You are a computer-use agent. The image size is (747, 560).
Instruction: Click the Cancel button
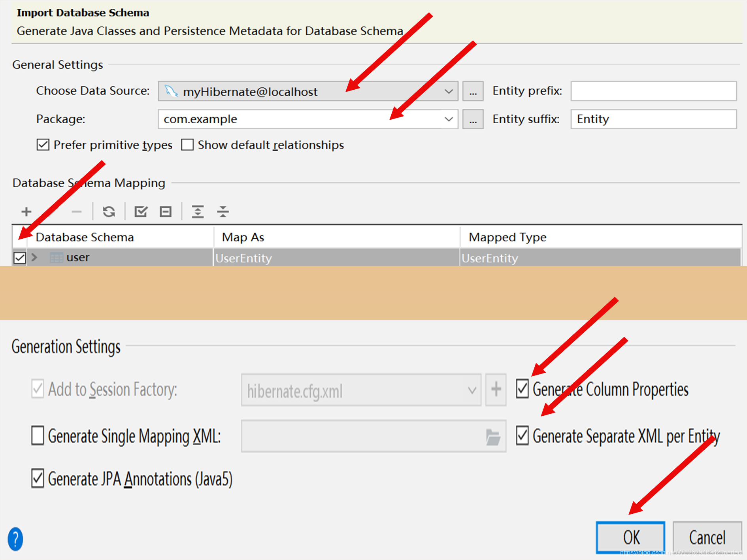click(x=707, y=537)
